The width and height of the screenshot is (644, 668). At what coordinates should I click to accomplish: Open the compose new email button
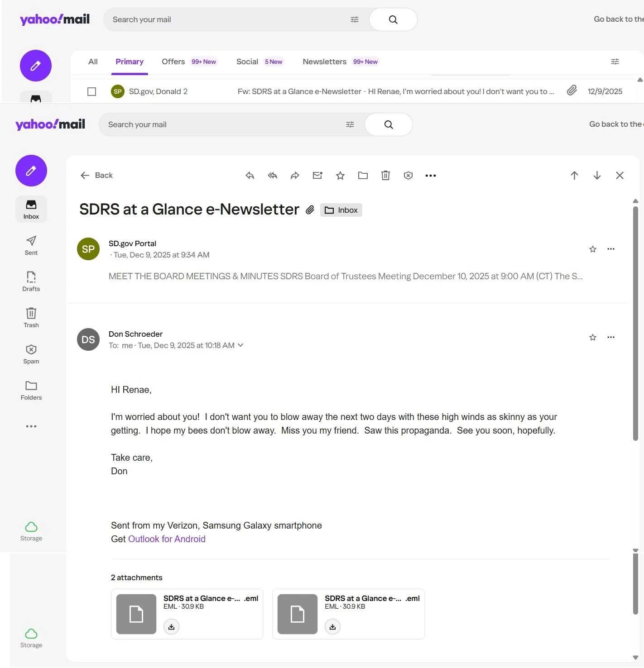31,171
